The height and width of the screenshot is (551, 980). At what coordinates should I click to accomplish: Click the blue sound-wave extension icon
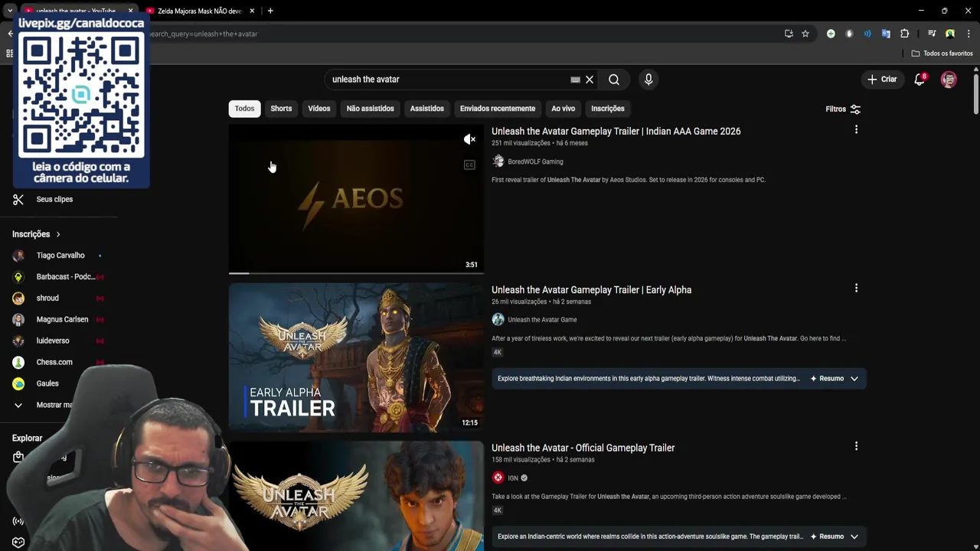(867, 34)
